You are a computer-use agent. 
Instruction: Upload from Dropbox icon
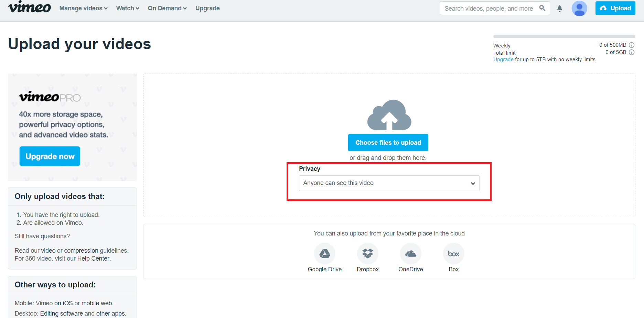[368, 254]
